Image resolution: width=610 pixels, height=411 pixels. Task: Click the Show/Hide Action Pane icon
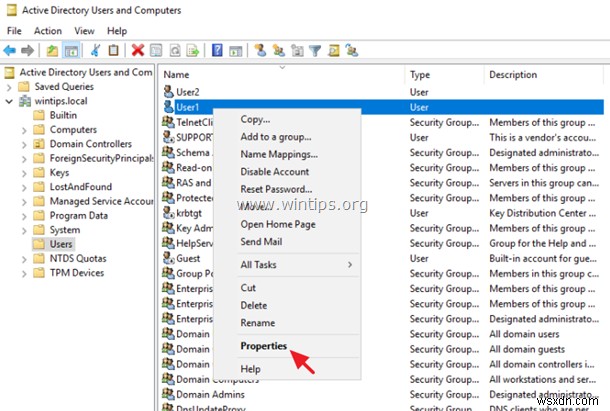(x=235, y=51)
